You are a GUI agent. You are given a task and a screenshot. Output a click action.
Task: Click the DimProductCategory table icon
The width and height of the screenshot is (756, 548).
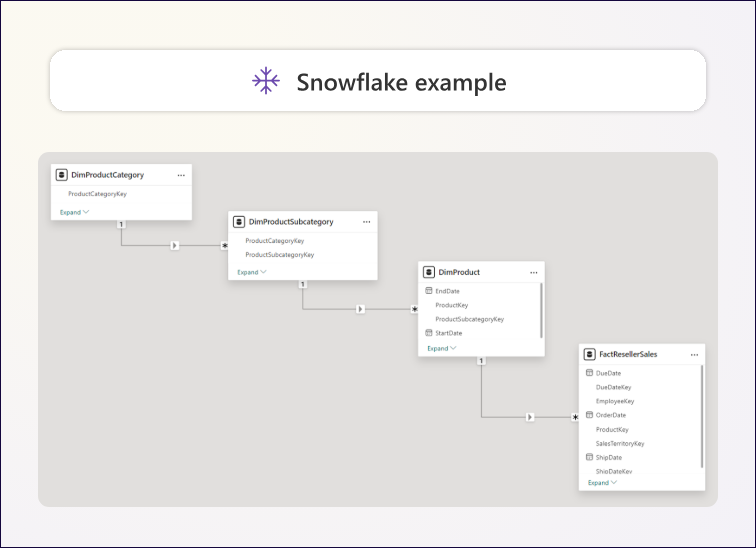pyautogui.click(x=62, y=175)
